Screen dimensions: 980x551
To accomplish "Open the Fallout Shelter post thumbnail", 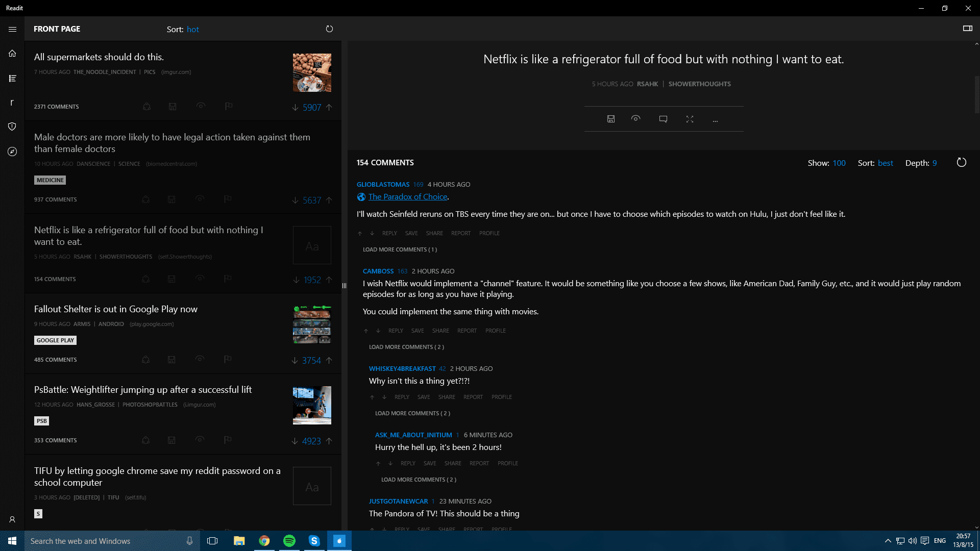I will point(312,324).
